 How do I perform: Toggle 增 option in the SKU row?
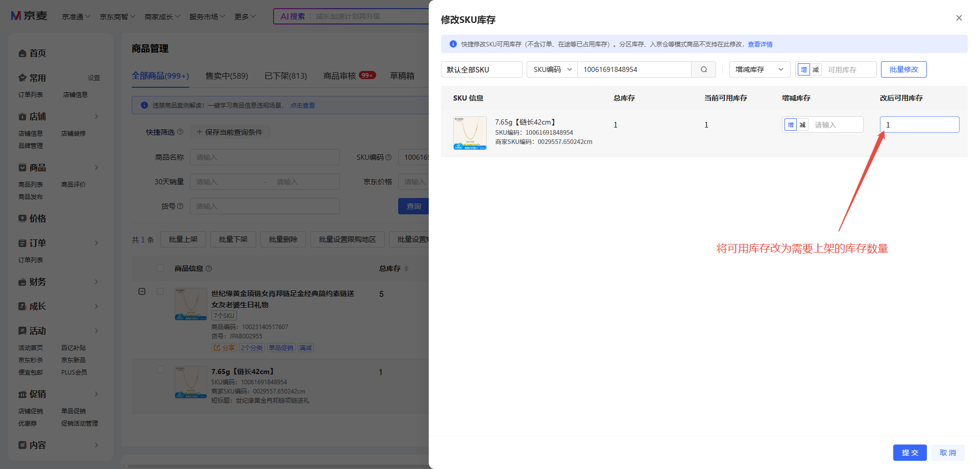pyautogui.click(x=790, y=125)
